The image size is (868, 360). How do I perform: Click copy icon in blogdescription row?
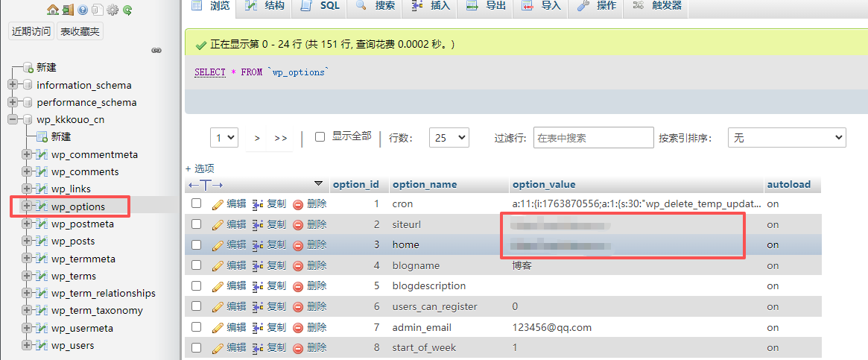258,285
